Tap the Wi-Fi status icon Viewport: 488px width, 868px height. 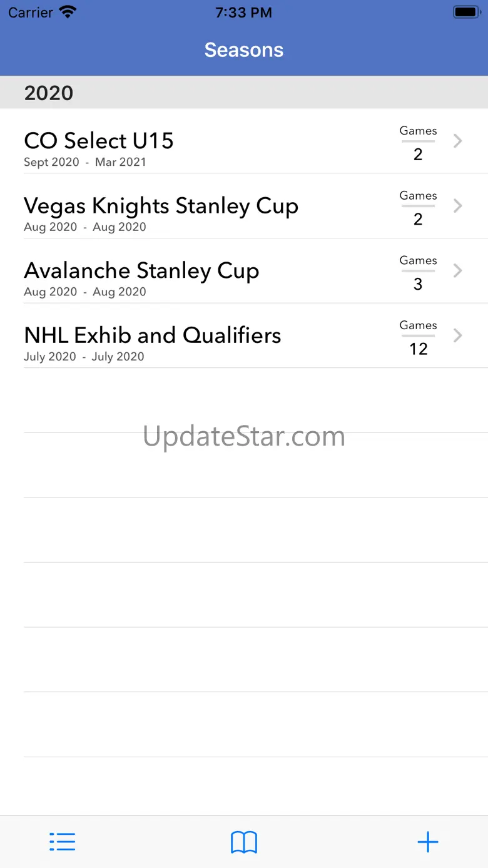pos(67,12)
